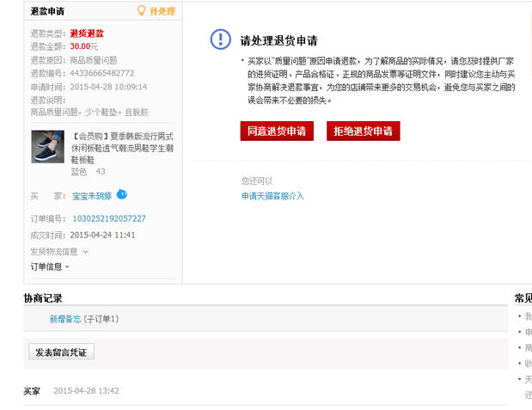Click the 协商记录 section heading
Image resolution: width=532 pixels, height=410 pixels.
pyautogui.click(x=43, y=298)
